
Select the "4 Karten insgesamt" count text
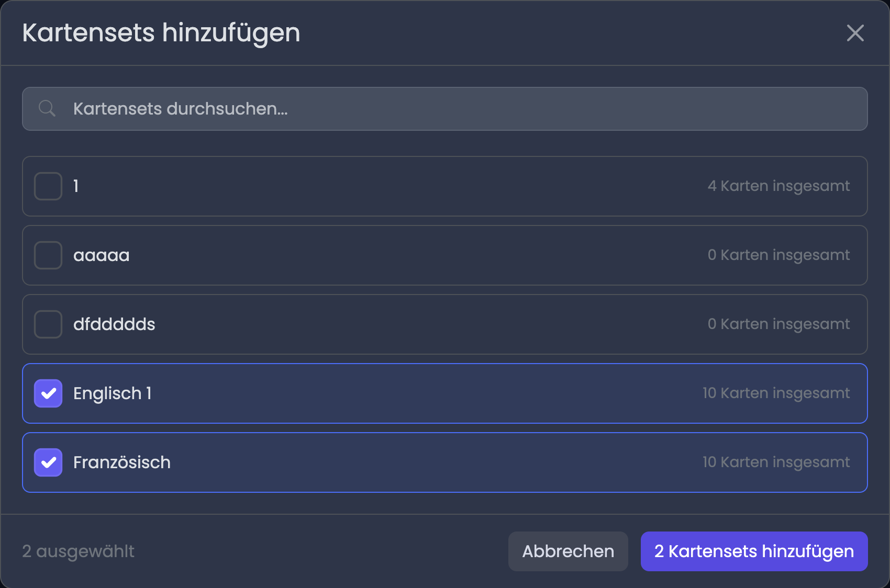point(778,186)
